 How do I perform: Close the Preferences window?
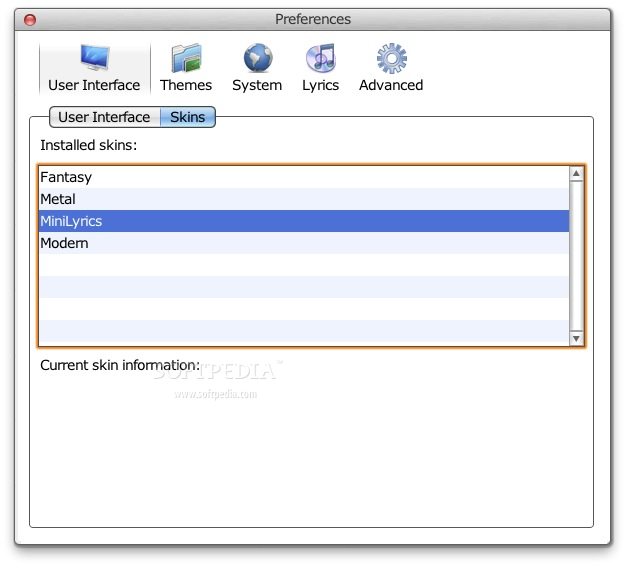coord(30,20)
